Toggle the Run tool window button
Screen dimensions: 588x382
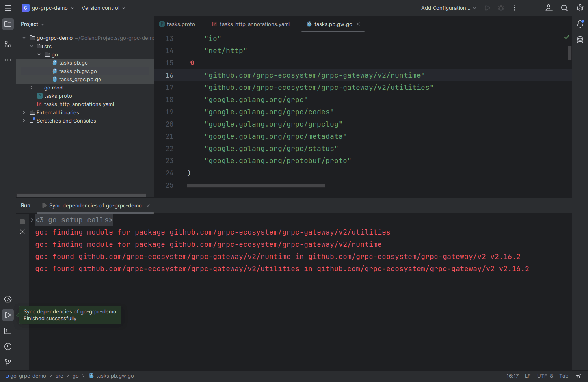(8, 315)
